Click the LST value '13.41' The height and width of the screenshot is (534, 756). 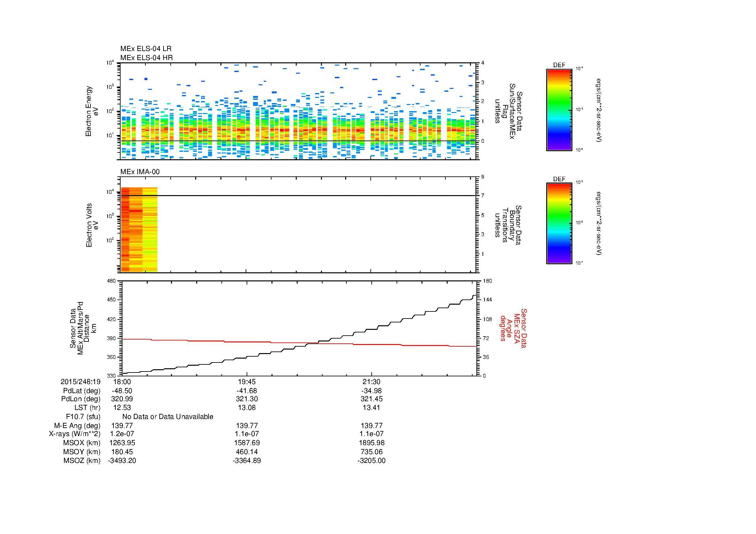tap(371, 408)
